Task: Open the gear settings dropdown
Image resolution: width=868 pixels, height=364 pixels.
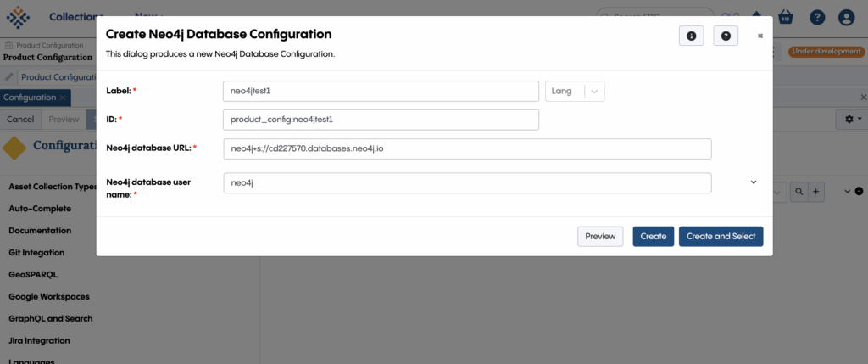Action: (849, 120)
